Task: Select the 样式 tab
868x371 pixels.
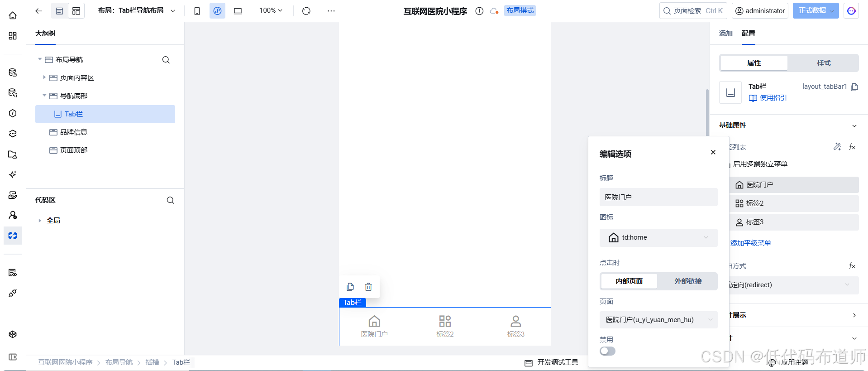Action: click(x=824, y=63)
